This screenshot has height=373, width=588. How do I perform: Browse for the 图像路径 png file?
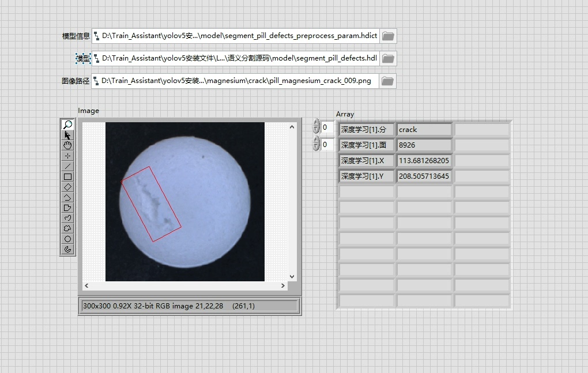(x=388, y=81)
